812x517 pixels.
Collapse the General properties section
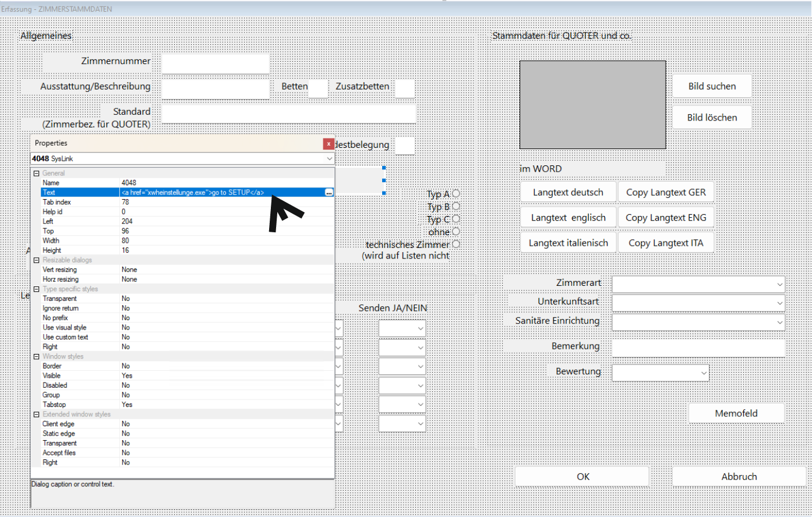pyautogui.click(x=36, y=173)
